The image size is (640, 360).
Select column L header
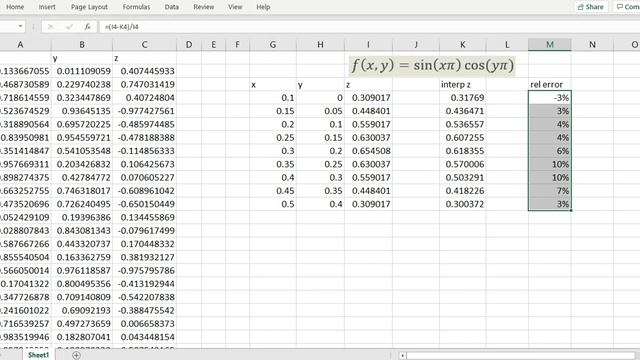507,45
